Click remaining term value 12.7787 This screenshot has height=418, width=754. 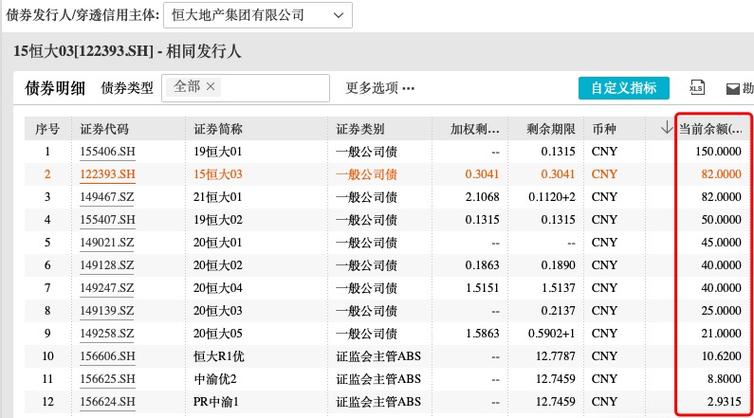tap(555, 356)
